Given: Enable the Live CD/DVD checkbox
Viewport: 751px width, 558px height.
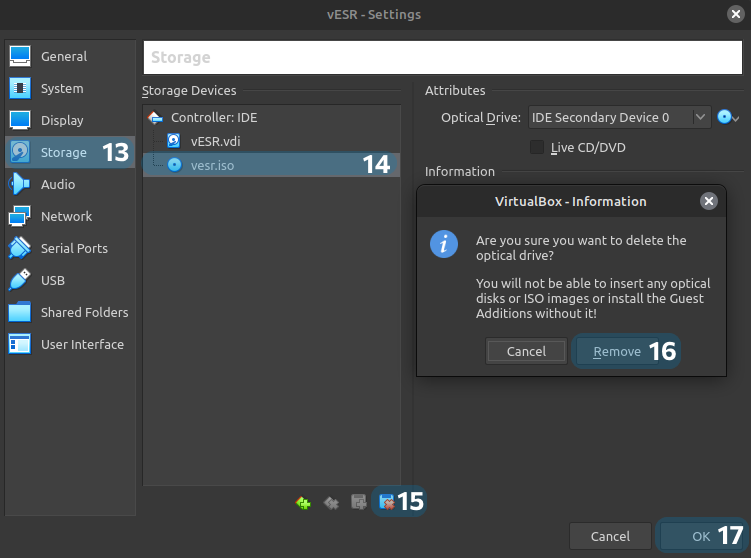Looking at the screenshot, I should click(538, 148).
